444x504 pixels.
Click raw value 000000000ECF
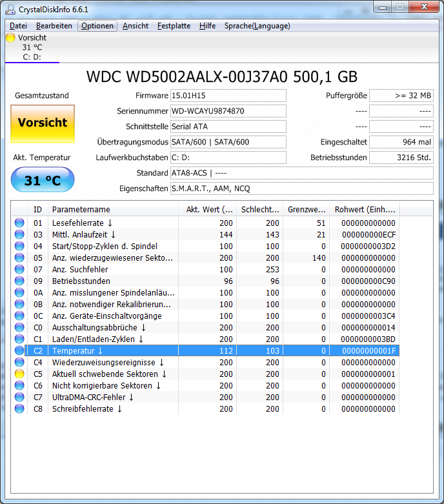(368, 234)
